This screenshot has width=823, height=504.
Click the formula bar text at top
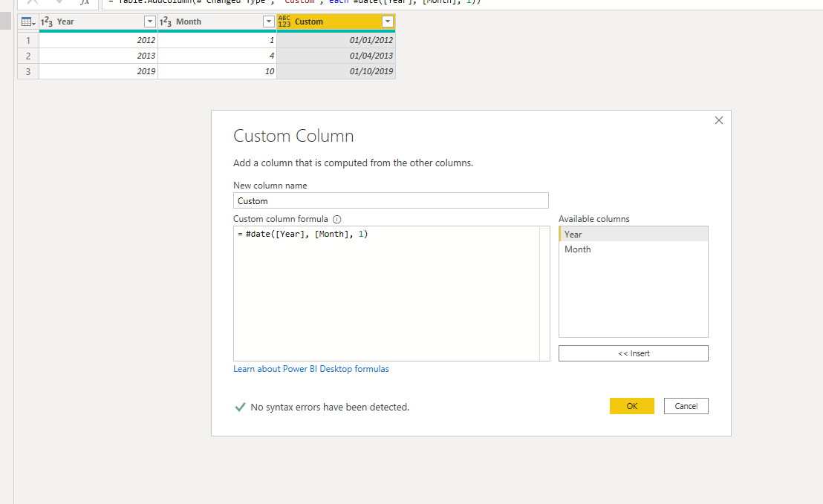click(x=294, y=2)
